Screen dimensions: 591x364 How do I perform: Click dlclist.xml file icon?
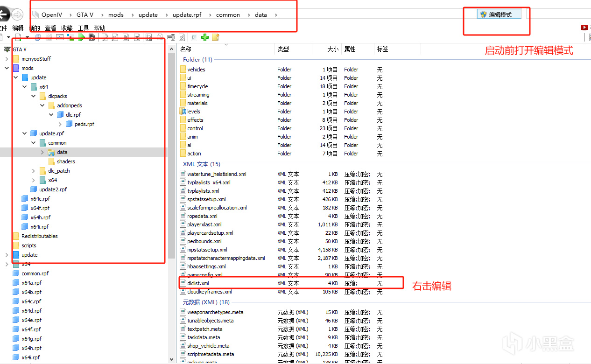coord(183,283)
